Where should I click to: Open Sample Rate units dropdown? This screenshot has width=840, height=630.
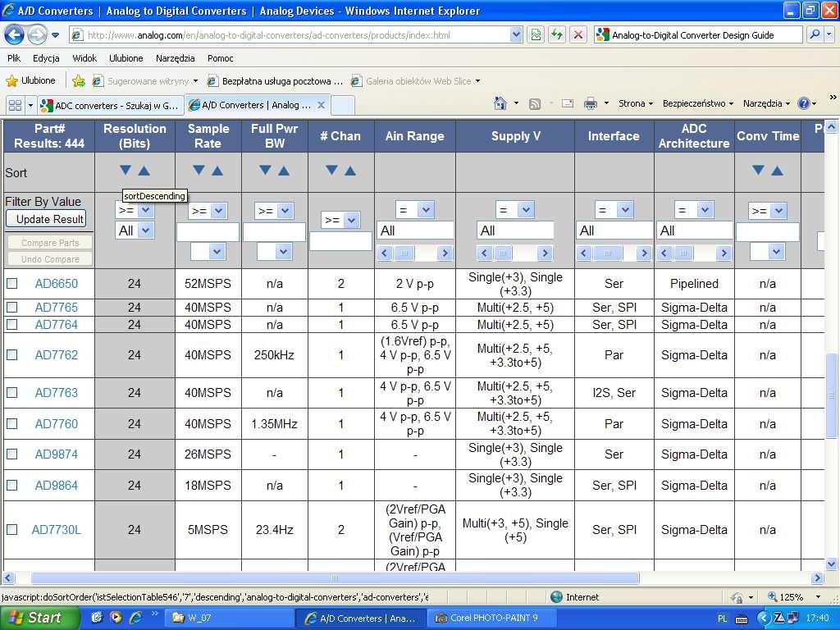click(208, 251)
